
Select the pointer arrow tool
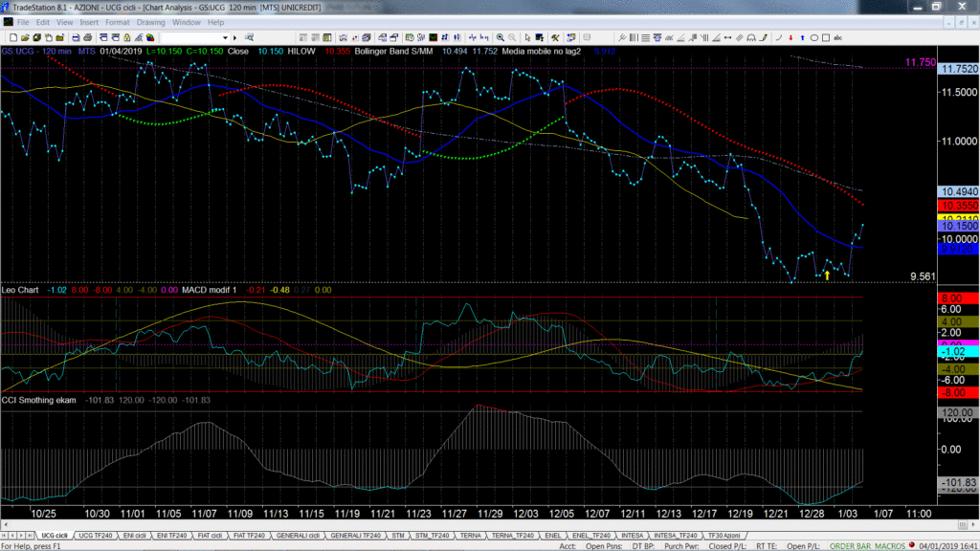527,37
